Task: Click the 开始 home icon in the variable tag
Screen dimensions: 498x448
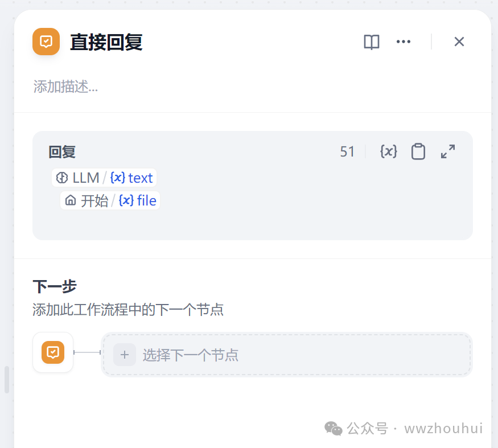Action: point(71,200)
